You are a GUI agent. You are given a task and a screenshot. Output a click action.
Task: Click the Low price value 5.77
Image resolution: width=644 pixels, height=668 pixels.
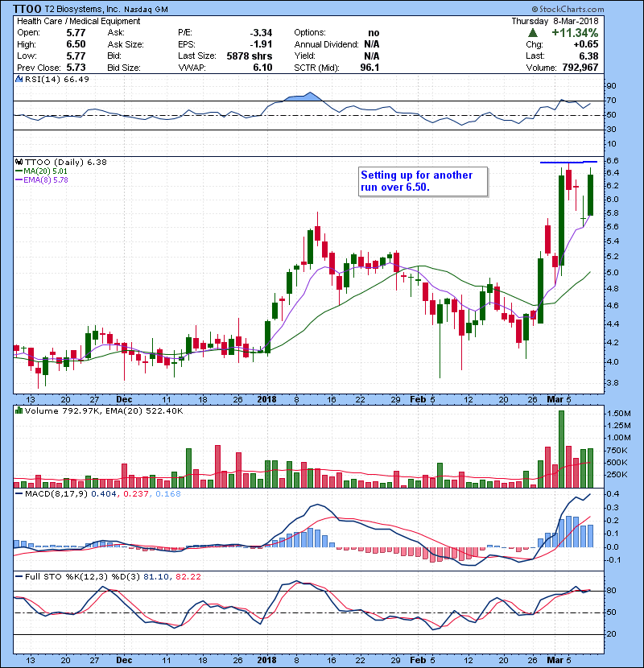point(76,56)
